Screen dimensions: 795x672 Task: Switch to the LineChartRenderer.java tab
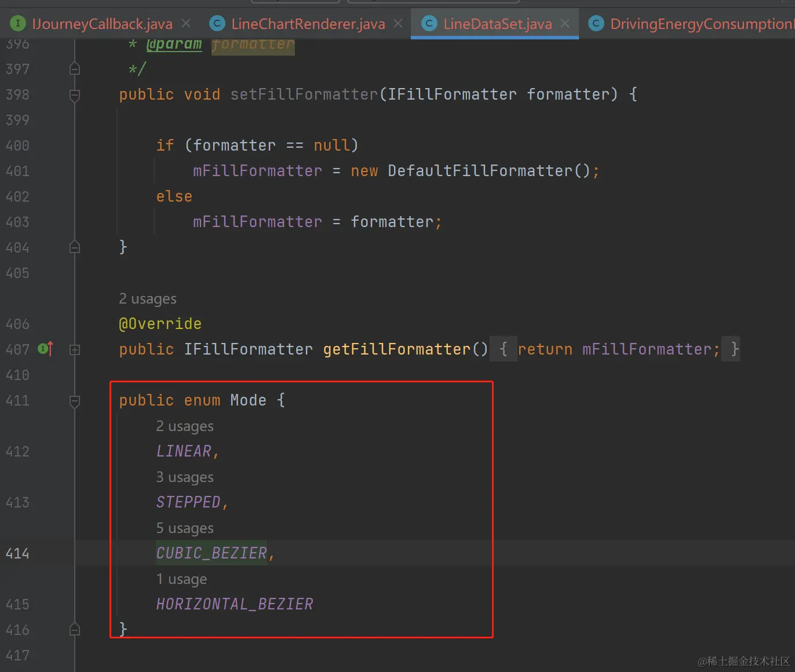coord(308,24)
